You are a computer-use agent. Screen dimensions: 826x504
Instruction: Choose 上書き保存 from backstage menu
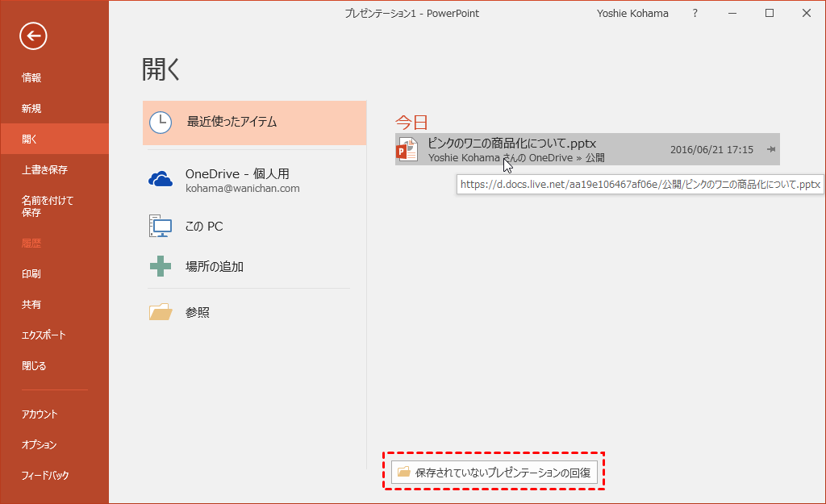point(44,170)
